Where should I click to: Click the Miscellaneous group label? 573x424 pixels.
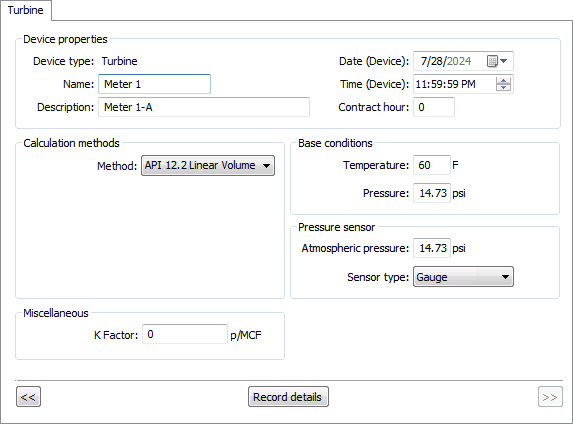[x=56, y=313]
